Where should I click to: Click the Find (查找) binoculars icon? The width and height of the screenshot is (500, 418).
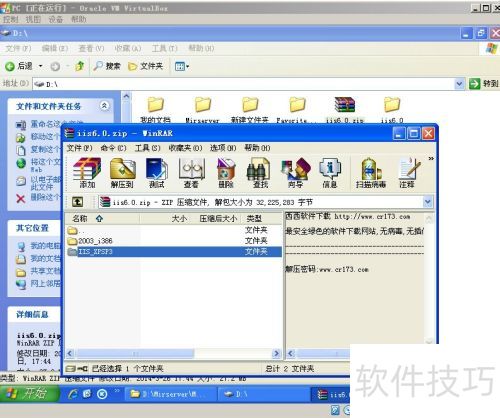pyautogui.click(x=260, y=173)
